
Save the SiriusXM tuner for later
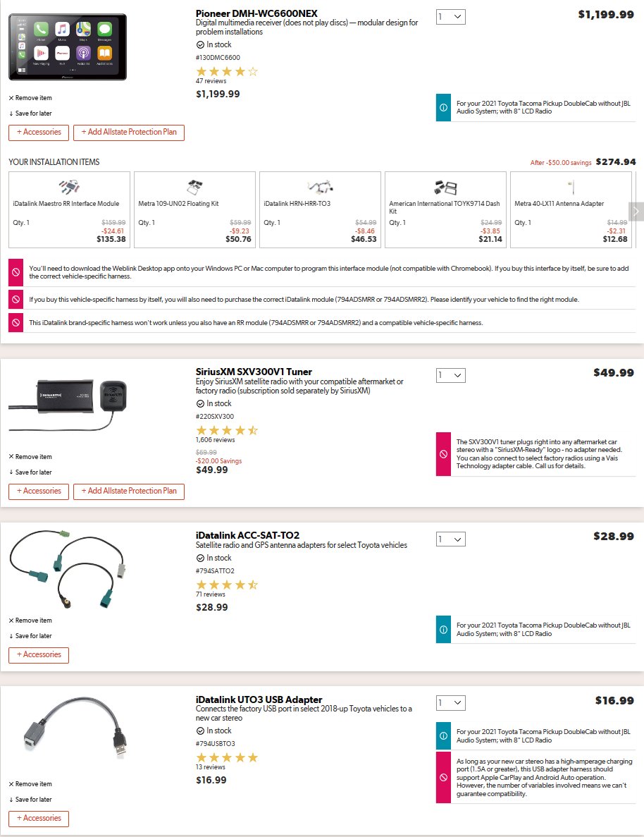pyautogui.click(x=30, y=472)
